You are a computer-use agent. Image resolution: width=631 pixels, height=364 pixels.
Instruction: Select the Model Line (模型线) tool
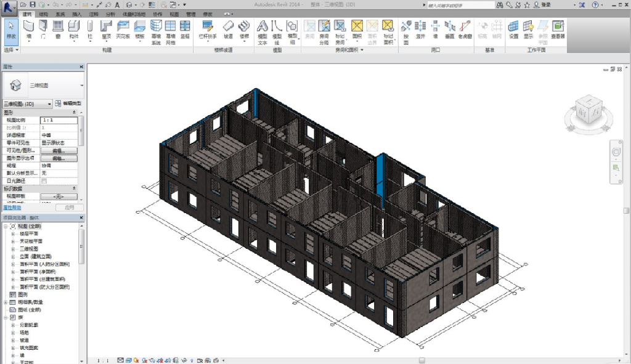[x=277, y=32]
